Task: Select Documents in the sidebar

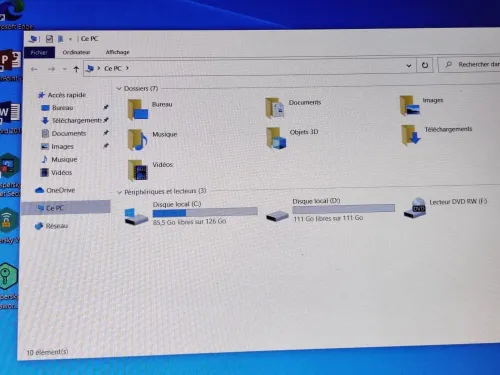Action: pyautogui.click(x=69, y=133)
